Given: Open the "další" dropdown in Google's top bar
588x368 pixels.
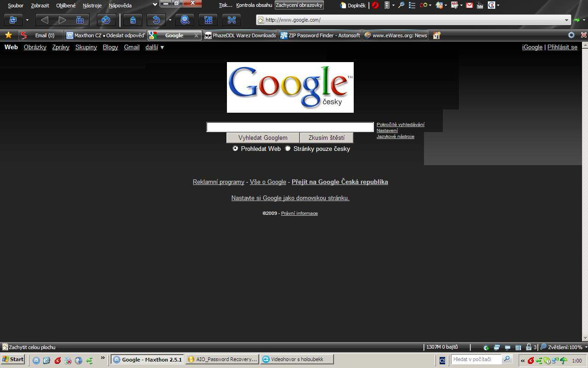Looking at the screenshot, I should pyautogui.click(x=155, y=47).
